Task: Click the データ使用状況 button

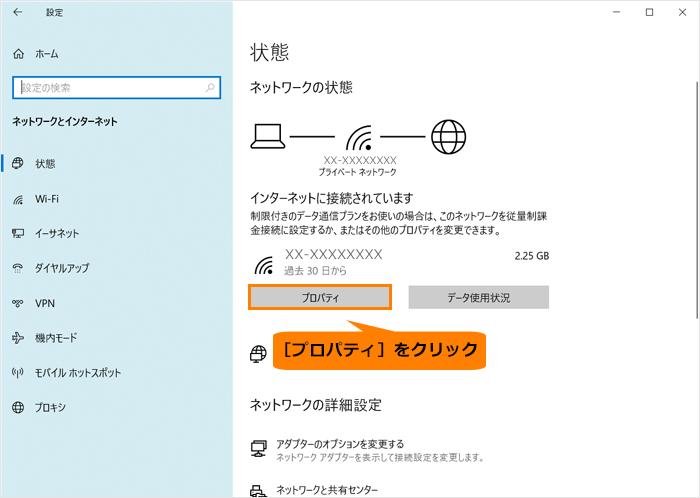Action: [479, 297]
